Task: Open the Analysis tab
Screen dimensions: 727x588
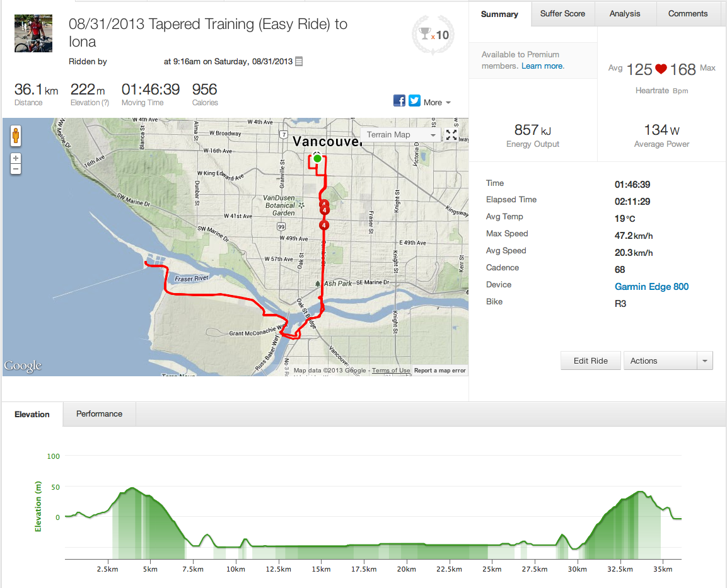Action: click(x=625, y=14)
